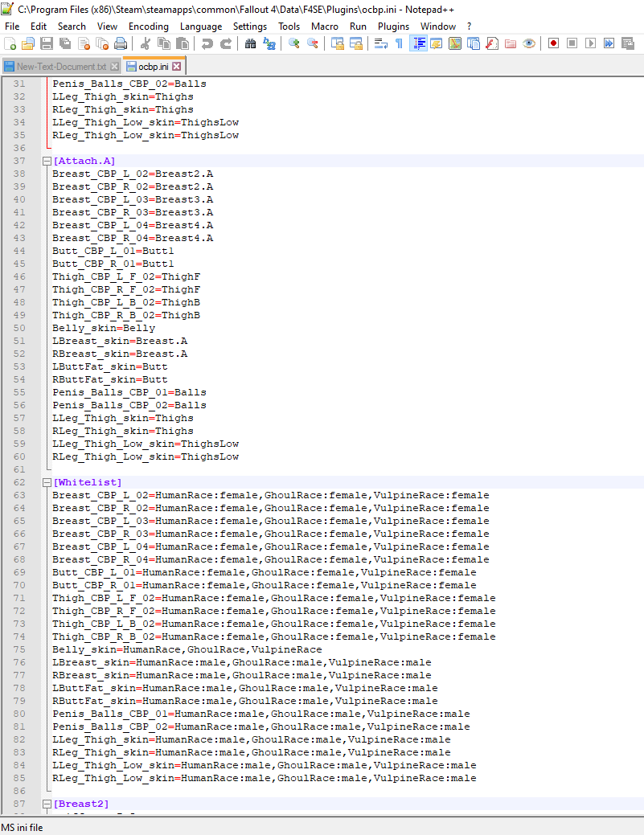Zoom in using the magnifier plus icon

293,43
